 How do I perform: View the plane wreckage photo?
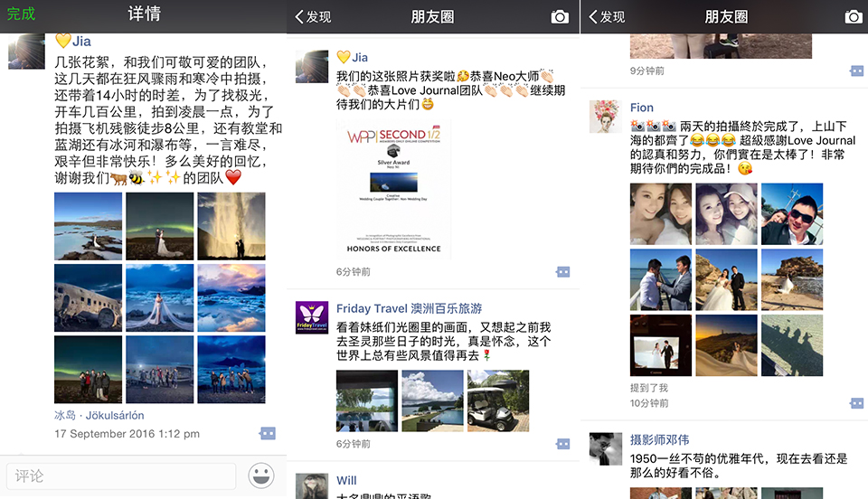88,297
